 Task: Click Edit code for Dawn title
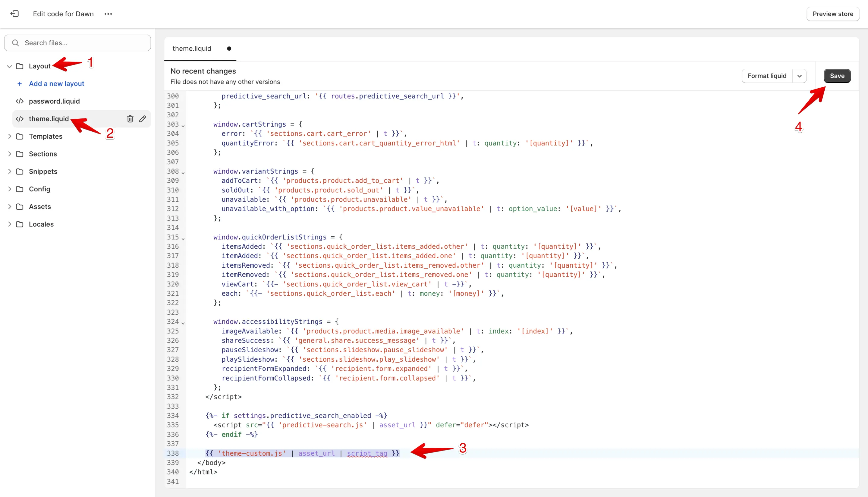pos(63,14)
